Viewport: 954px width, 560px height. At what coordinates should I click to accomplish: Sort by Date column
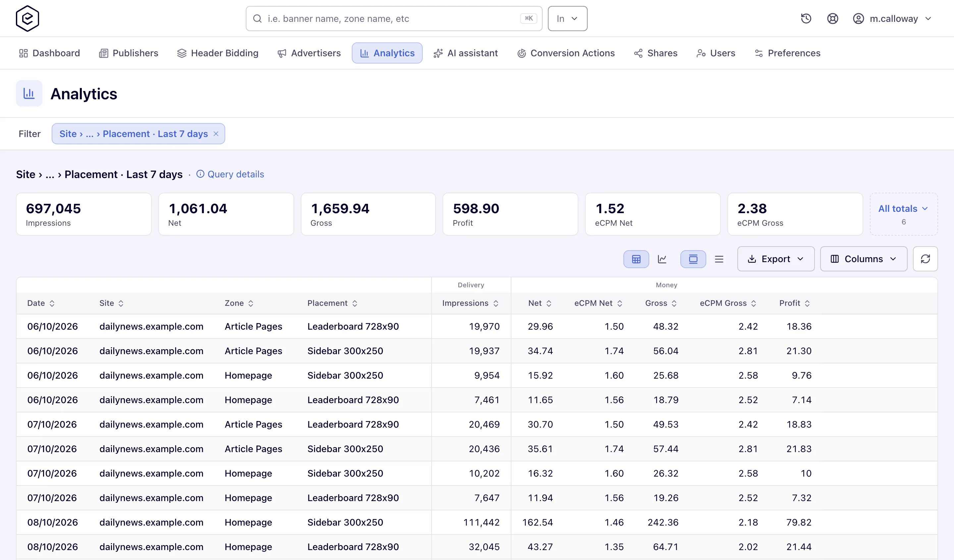(52, 303)
